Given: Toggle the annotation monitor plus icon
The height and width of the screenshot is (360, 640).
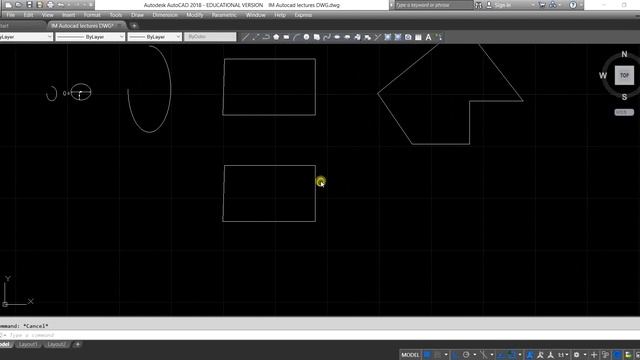Looking at the screenshot, I should pyautogui.click(x=594, y=355).
